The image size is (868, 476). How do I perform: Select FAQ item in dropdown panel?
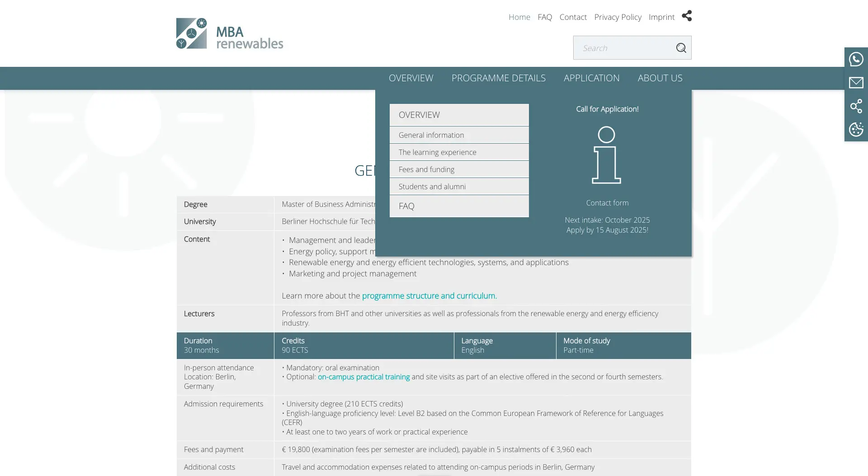click(x=459, y=206)
